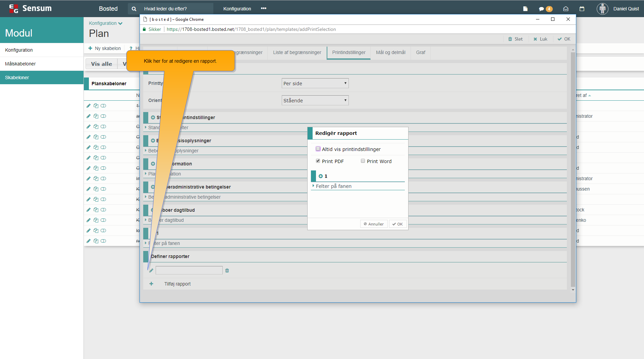Image resolution: width=644 pixels, height=359 pixels.
Task: Check the Print Word checkbox
Action: (363, 161)
